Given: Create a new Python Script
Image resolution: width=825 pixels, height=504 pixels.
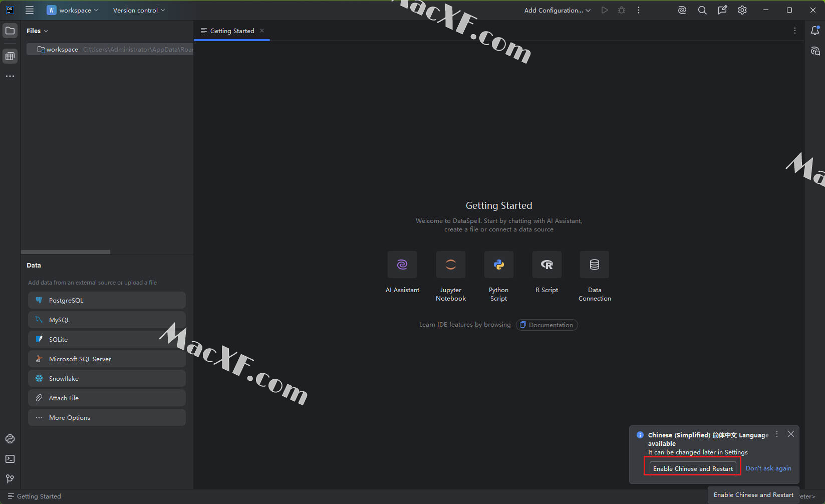Looking at the screenshot, I should [x=499, y=265].
